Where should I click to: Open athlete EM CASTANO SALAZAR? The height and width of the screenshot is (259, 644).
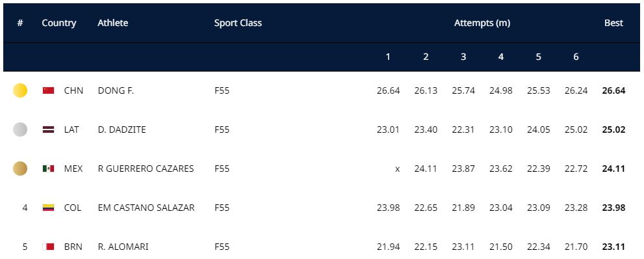click(146, 208)
